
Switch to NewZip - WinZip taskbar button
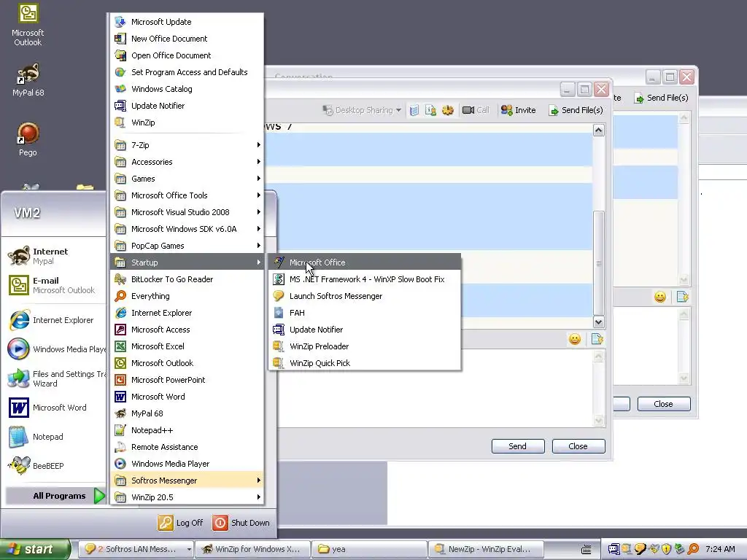tap(486, 549)
